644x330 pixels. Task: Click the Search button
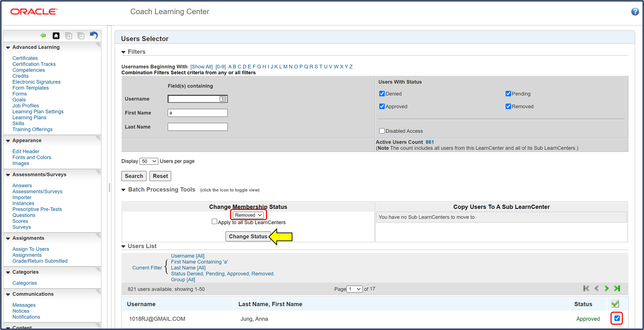click(134, 176)
